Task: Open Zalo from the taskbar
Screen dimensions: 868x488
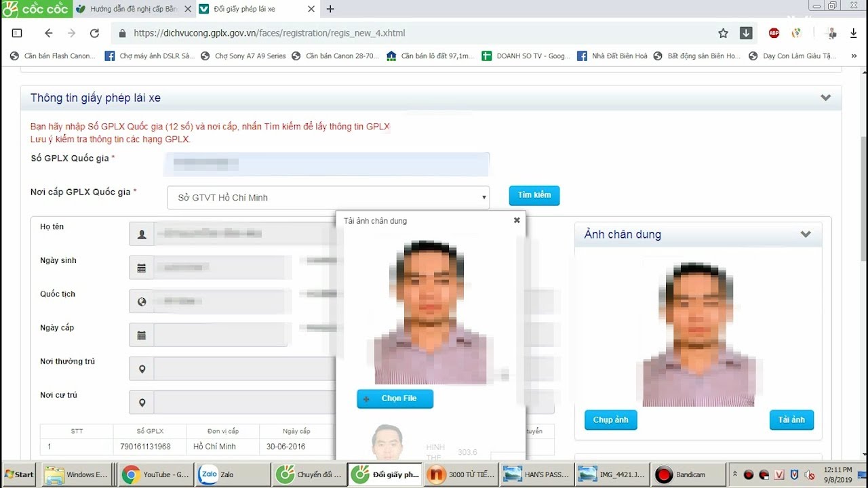Action: (x=233, y=474)
